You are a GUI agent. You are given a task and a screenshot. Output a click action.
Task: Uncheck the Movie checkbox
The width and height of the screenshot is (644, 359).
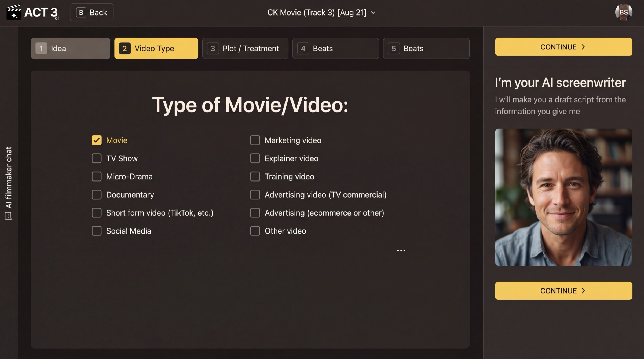[97, 140]
